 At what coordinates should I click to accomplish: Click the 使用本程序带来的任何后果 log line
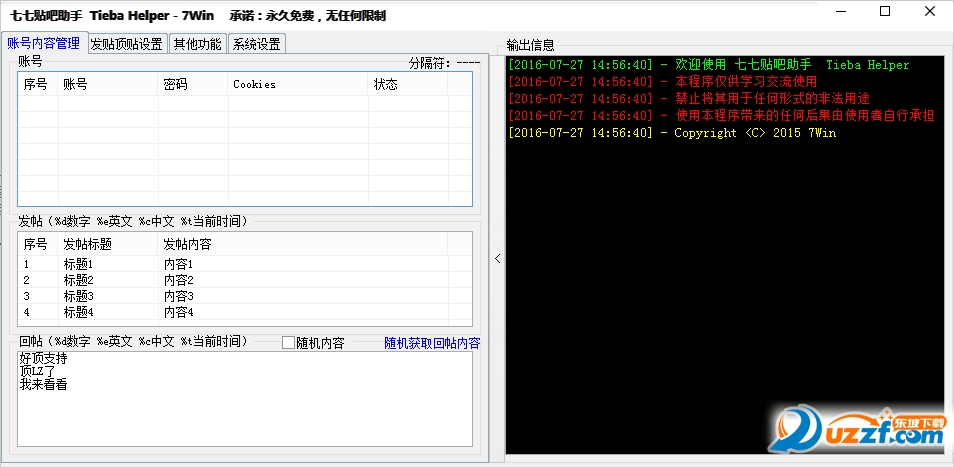click(x=721, y=116)
